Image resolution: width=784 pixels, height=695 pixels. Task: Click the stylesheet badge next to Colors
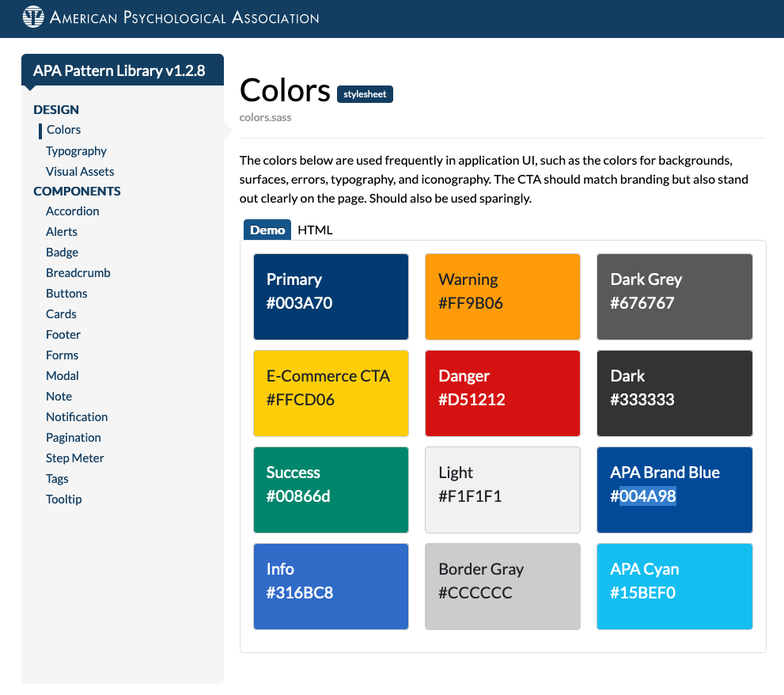(x=365, y=94)
